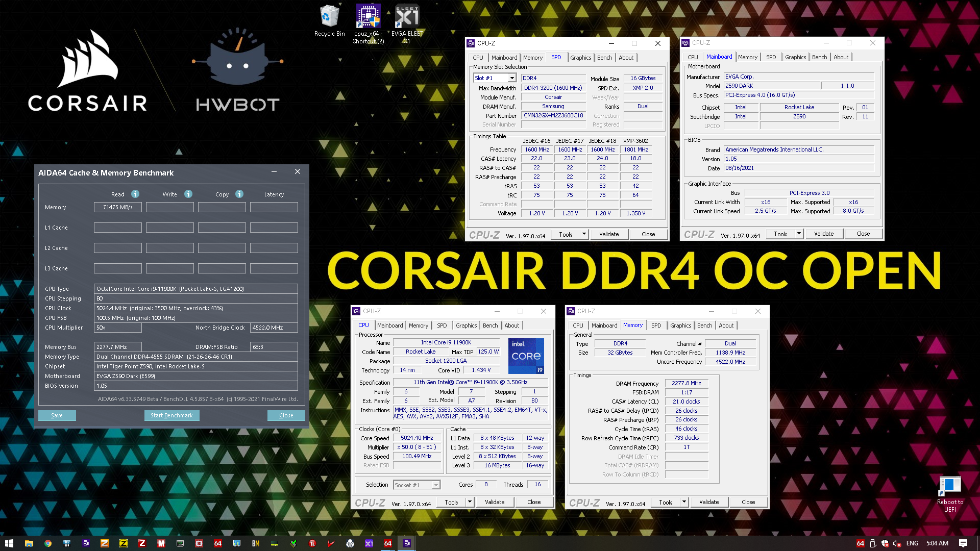
Task: Click Close in AIDA64 benchmark window
Action: click(x=286, y=415)
